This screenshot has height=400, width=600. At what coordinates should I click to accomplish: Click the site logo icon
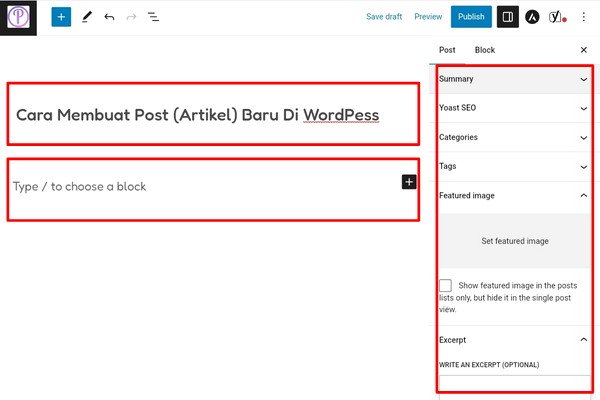point(18,18)
